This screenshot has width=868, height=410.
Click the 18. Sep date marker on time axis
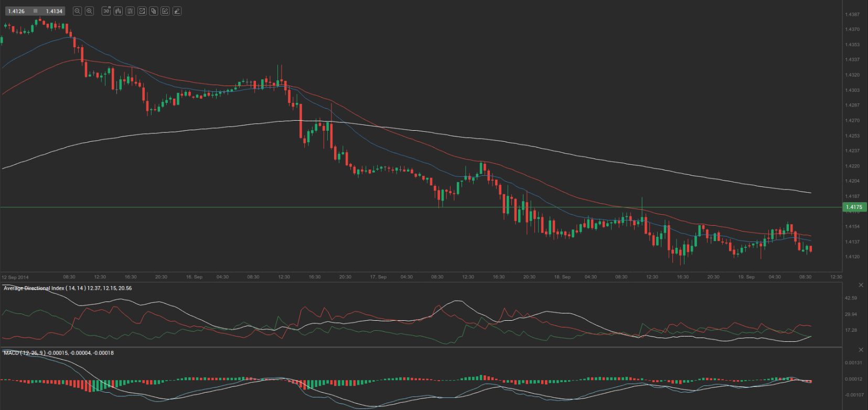(x=562, y=277)
